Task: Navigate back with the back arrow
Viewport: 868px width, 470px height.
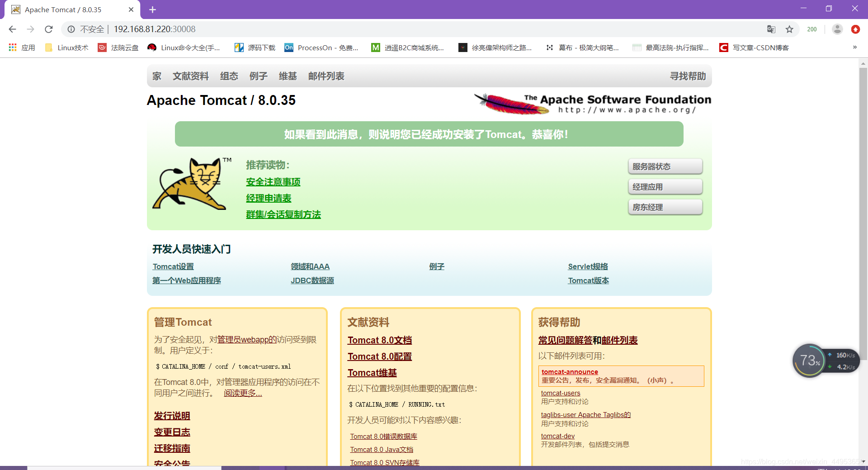Action: tap(12, 29)
